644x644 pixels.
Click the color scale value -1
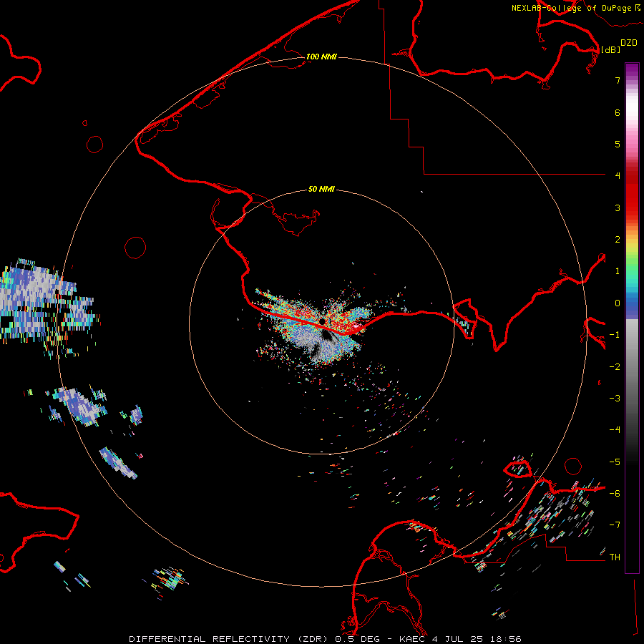615,335
